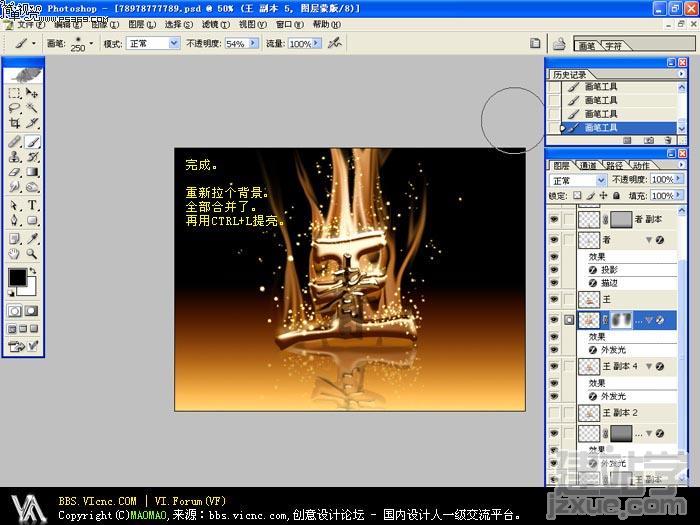Viewport: 700px width, 525px height.
Task: Show the hidden 王 副本 2 layer
Action: pyautogui.click(x=554, y=413)
